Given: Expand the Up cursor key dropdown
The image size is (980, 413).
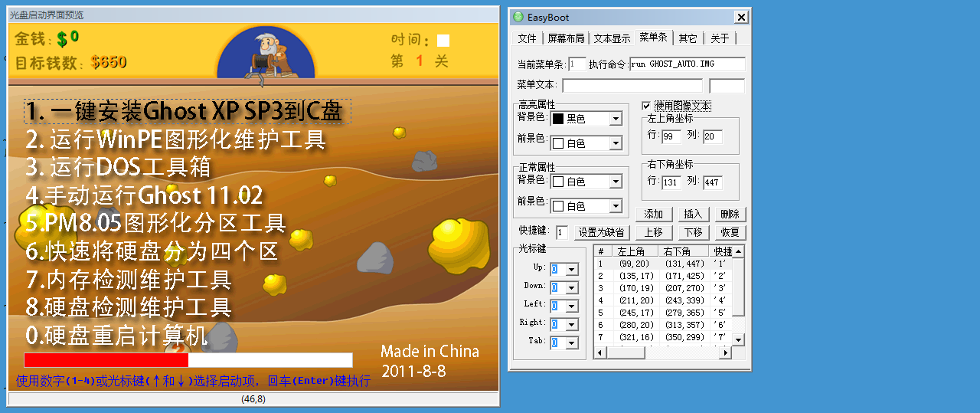Looking at the screenshot, I should [571, 270].
